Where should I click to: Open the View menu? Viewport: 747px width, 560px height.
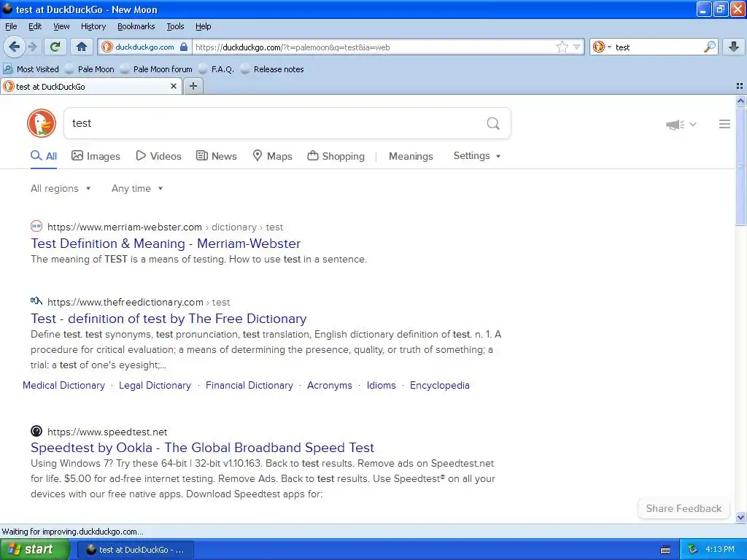tap(61, 26)
